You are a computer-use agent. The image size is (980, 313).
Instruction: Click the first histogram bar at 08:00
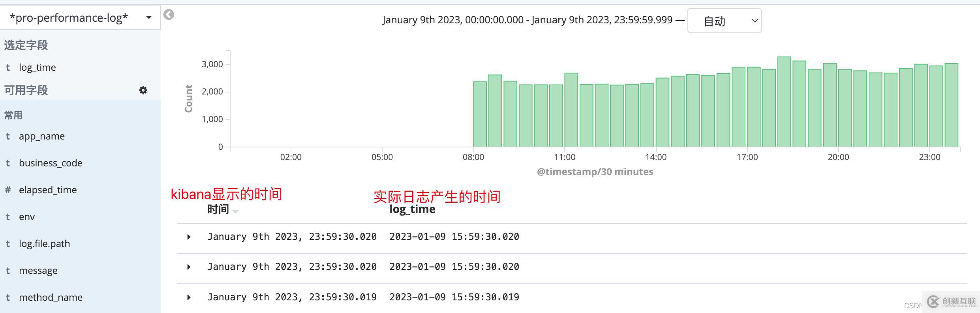tap(480, 114)
